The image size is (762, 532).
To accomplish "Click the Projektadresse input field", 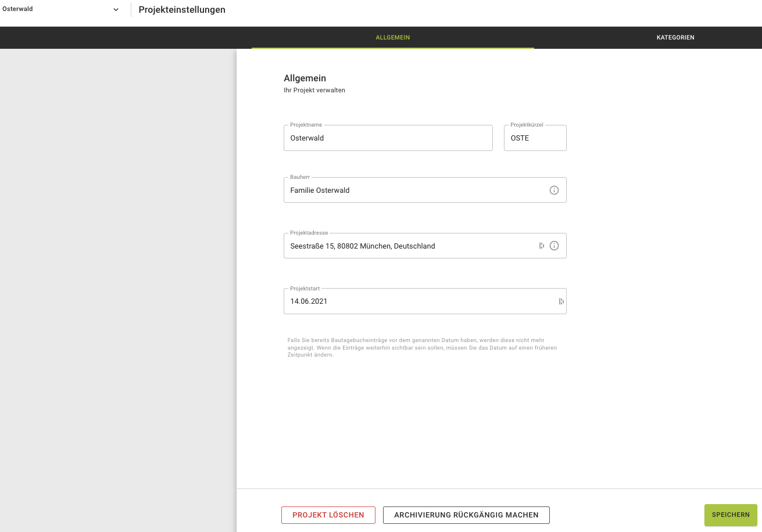I will coord(425,246).
